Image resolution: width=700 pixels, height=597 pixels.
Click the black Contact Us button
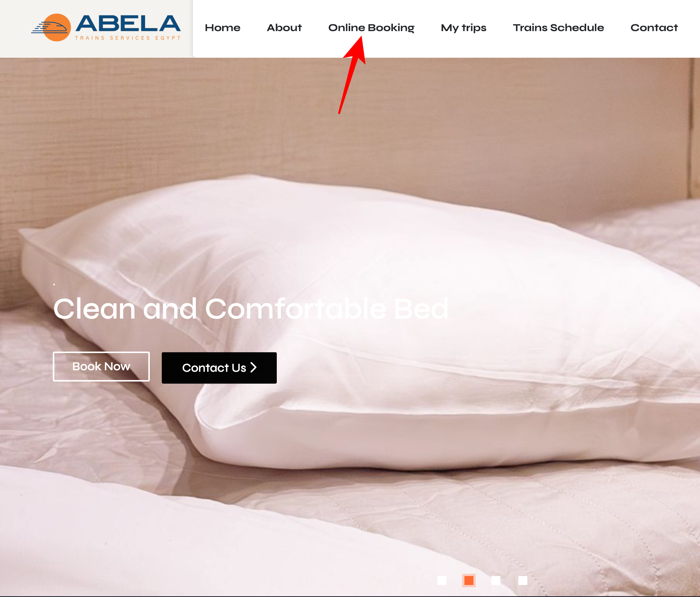[x=219, y=368]
